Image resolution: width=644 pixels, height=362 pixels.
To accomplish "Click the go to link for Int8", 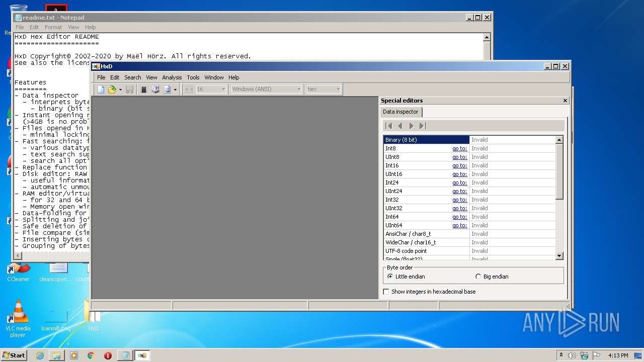I will (x=459, y=148).
